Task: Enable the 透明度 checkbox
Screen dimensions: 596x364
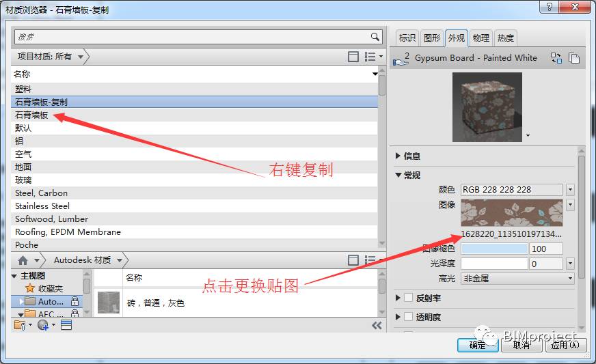Action: [x=408, y=316]
